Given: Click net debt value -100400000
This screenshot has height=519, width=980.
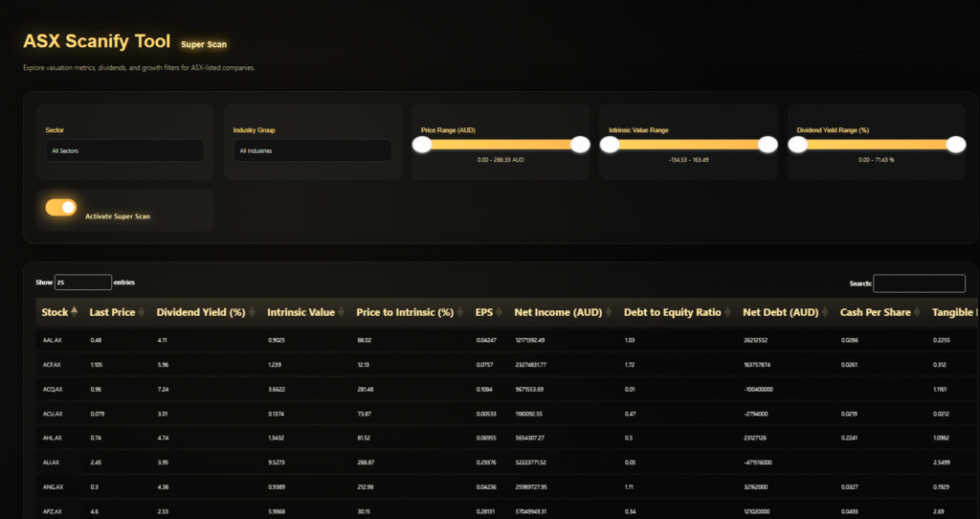Looking at the screenshot, I should pos(758,389).
